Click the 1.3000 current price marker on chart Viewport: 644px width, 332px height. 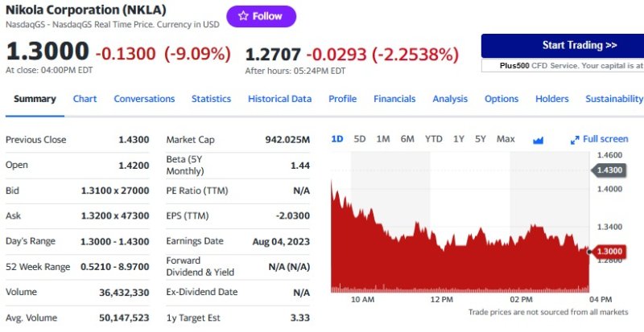pos(609,252)
